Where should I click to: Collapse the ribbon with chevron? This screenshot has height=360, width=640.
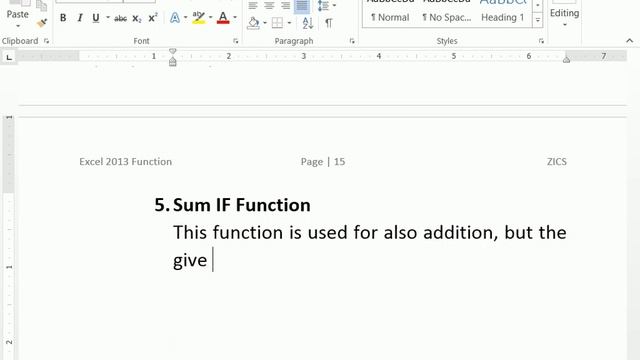pyautogui.click(x=629, y=40)
